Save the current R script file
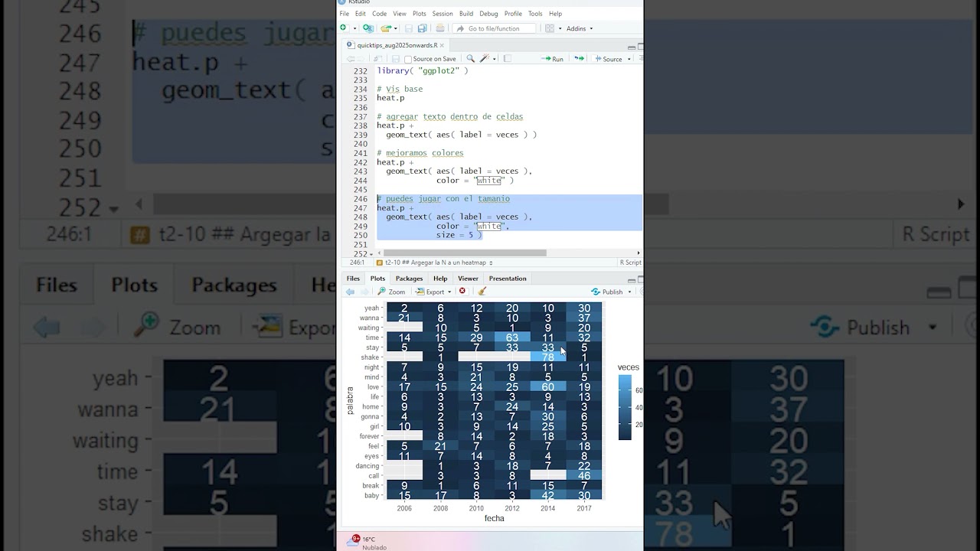Image resolution: width=980 pixels, height=551 pixels. [x=396, y=59]
